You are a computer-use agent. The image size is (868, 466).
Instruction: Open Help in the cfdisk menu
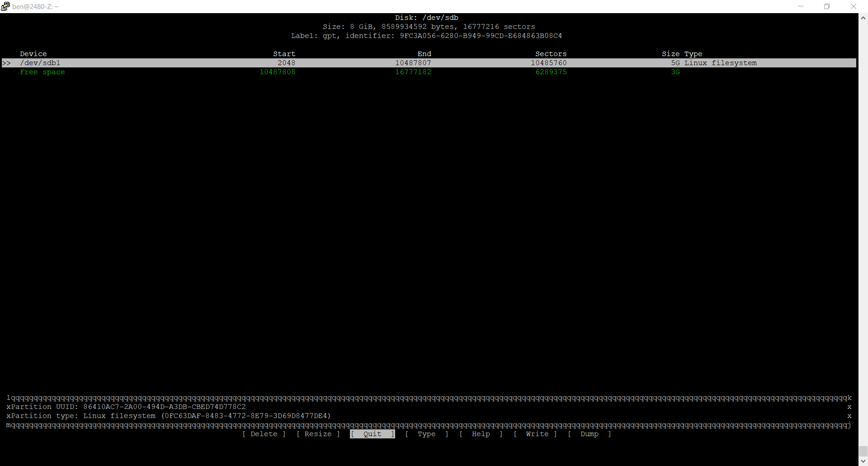click(481, 434)
